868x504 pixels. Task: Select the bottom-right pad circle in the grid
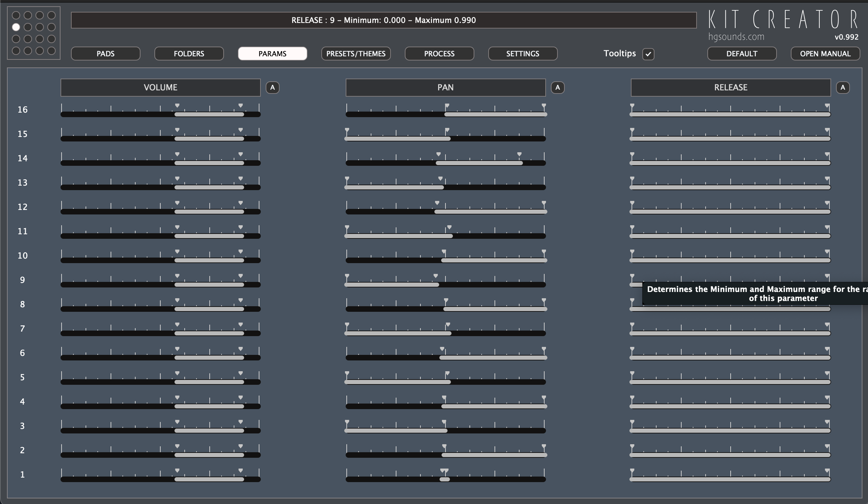click(51, 50)
